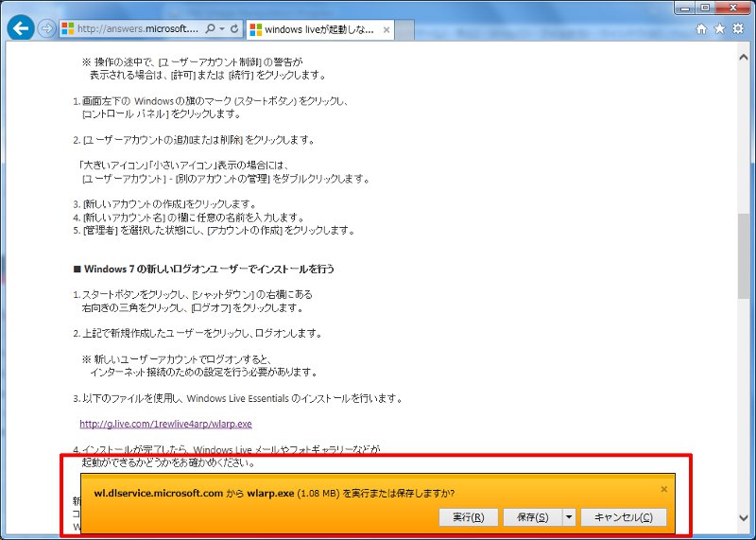This screenshot has width=756, height=540.
Task: Click the answers.microsoft address field
Action: [137, 29]
